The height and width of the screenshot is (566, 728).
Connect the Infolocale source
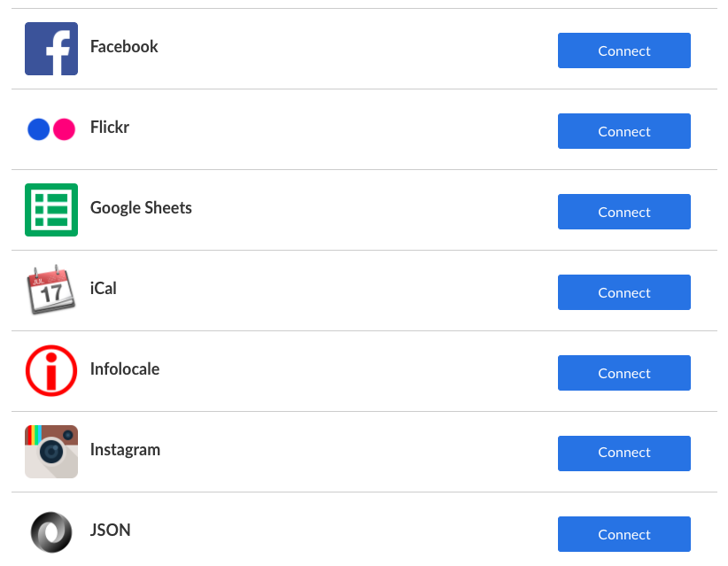[623, 373]
